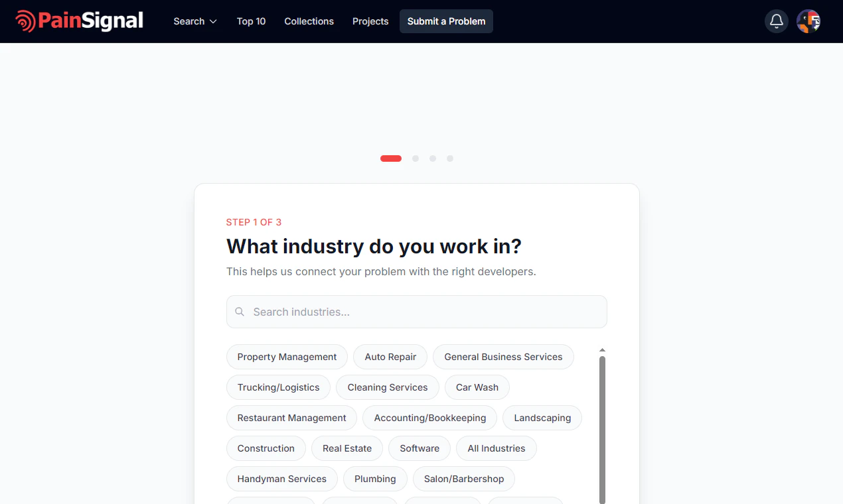Choose Handyman Services chip
This screenshot has height=504, width=843.
point(281,479)
